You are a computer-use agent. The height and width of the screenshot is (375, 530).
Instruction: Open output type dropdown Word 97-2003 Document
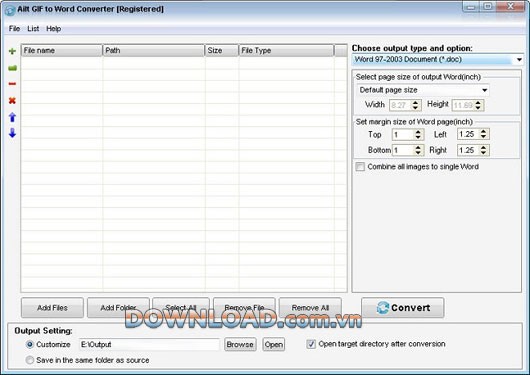point(437,60)
